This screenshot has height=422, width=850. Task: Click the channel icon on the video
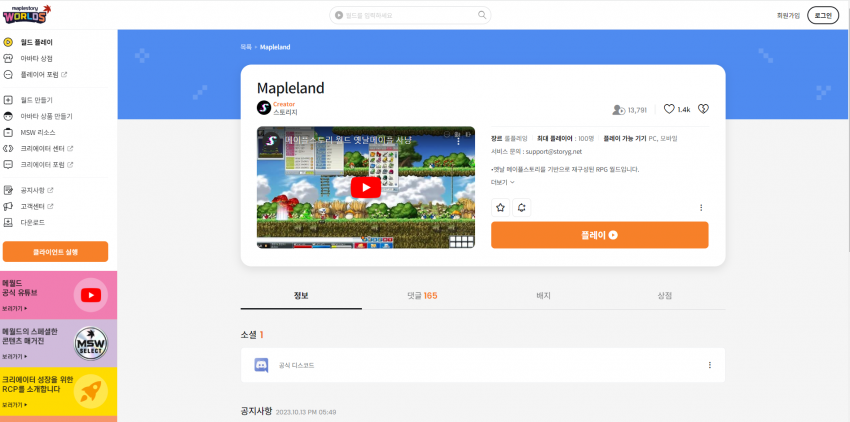click(271, 141)
